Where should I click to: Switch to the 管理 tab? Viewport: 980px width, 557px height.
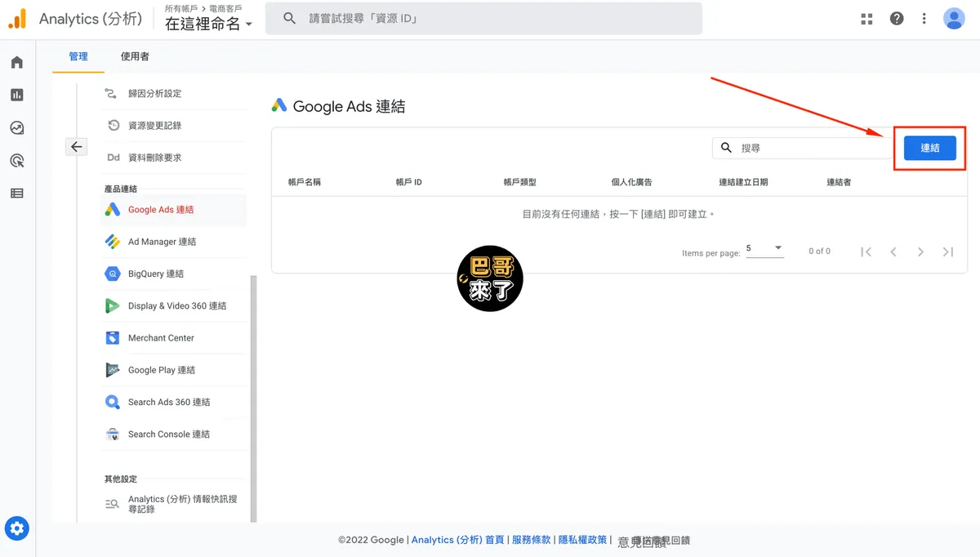point(78,56)
